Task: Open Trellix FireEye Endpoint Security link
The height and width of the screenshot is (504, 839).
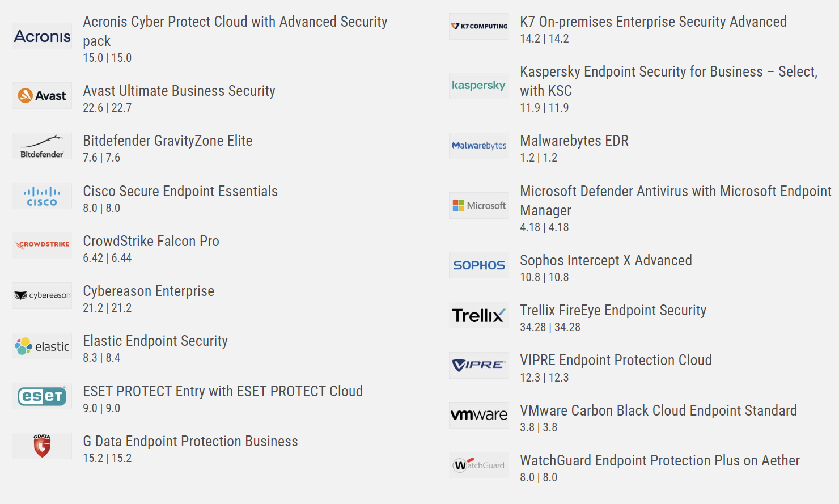Action: coord(613,310)
